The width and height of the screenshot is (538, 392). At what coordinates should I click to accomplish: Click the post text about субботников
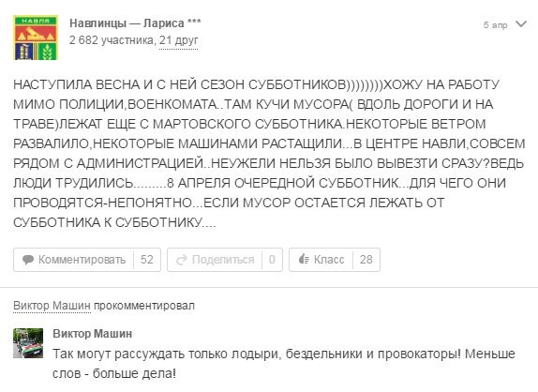coord(269,154)
